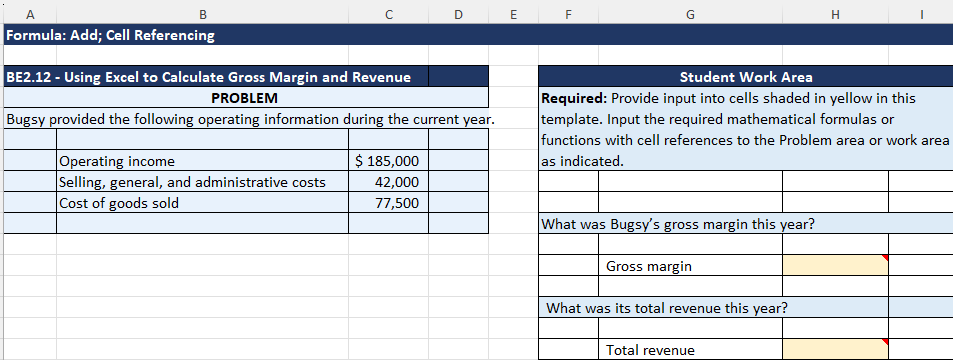Click the 'Total revenue' label cell
The image size is (953, 360).
690,350
